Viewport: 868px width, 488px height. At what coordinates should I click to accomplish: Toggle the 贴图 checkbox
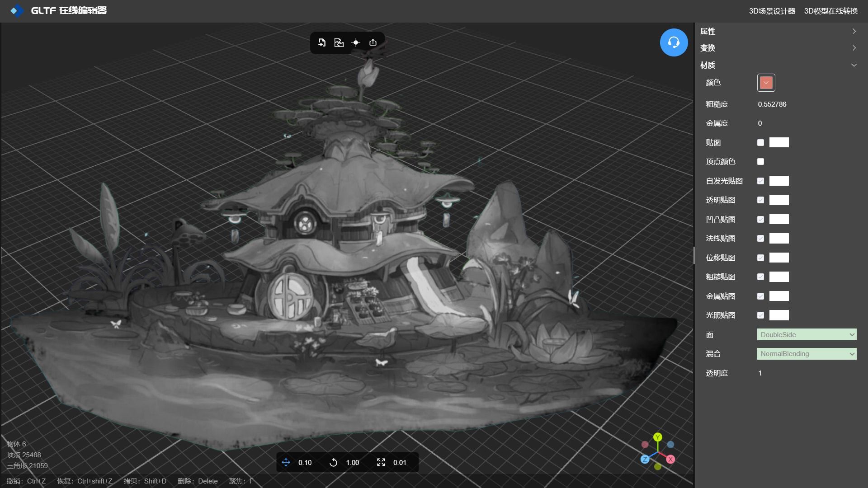click(760, 142)
